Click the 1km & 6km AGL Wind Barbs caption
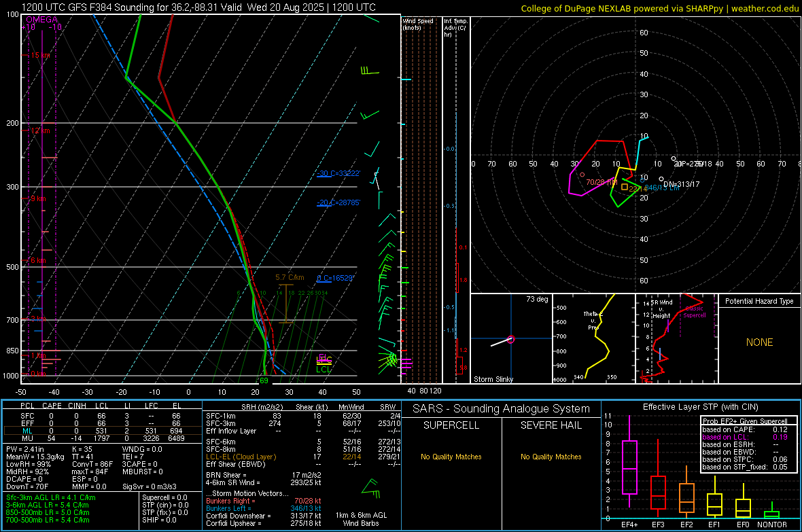Screen dimensions: 802x532 pyautogui.click(x=361, y=519)
